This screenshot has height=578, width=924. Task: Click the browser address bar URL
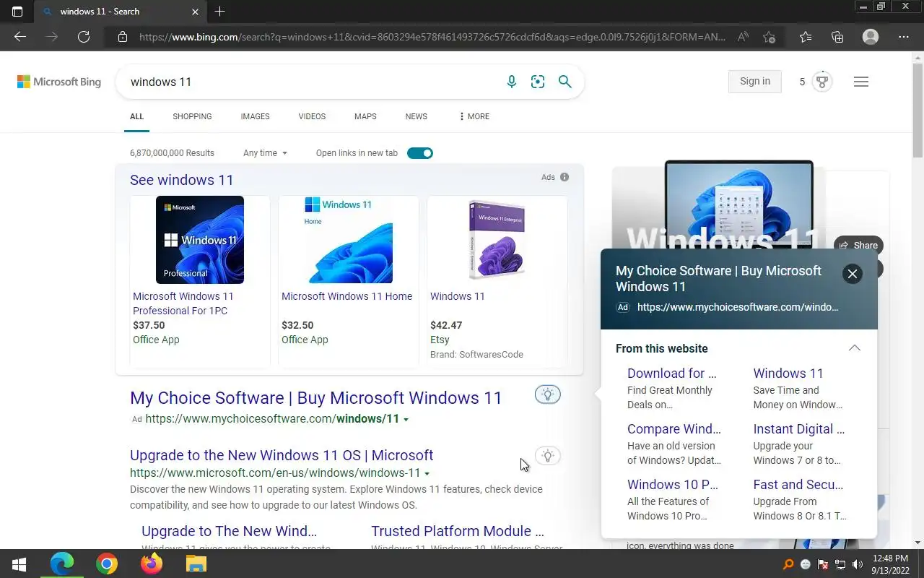(x=432, y=37)
